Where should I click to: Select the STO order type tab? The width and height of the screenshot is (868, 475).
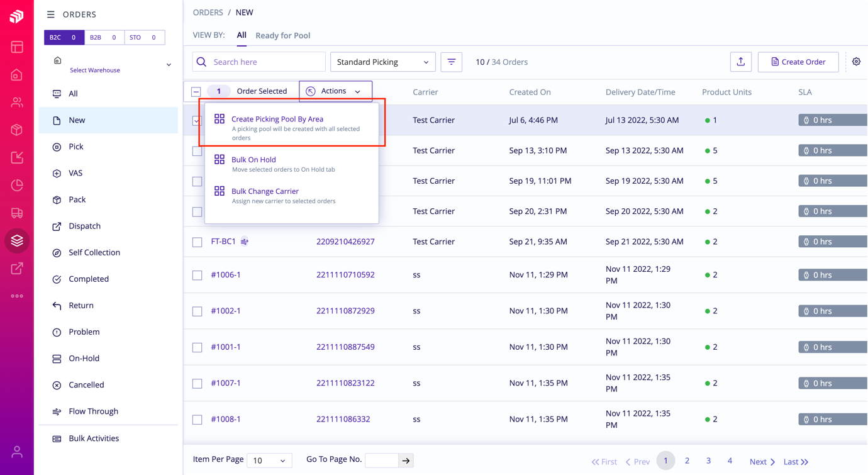(x=145, y=37)
